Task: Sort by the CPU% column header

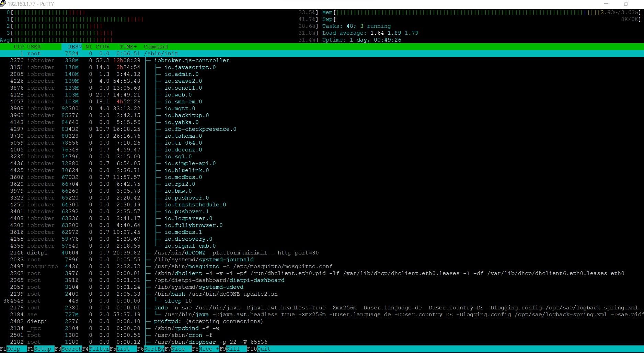Action: pos(102,47)
